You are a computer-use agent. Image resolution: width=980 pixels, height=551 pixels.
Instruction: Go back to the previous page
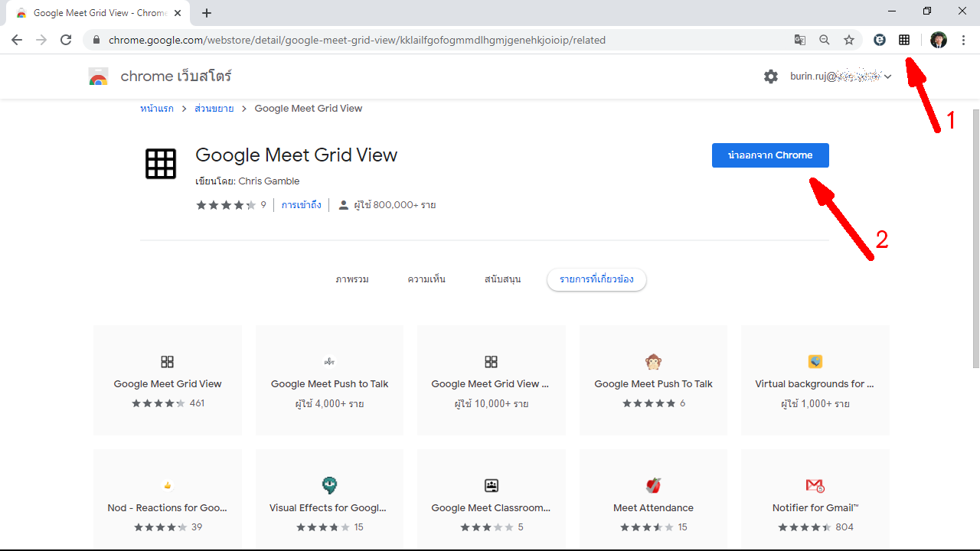pos(17,40)
